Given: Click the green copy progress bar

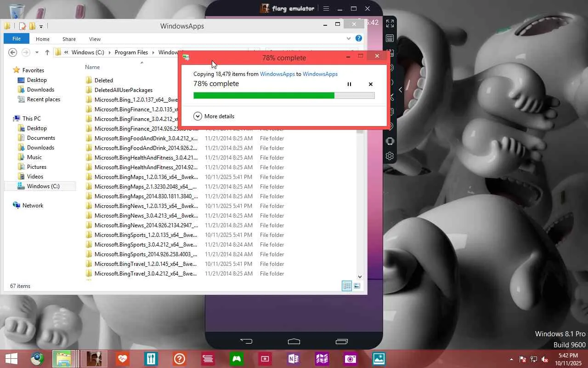Looking at the screenshot, I should click(x=284, y=96).
